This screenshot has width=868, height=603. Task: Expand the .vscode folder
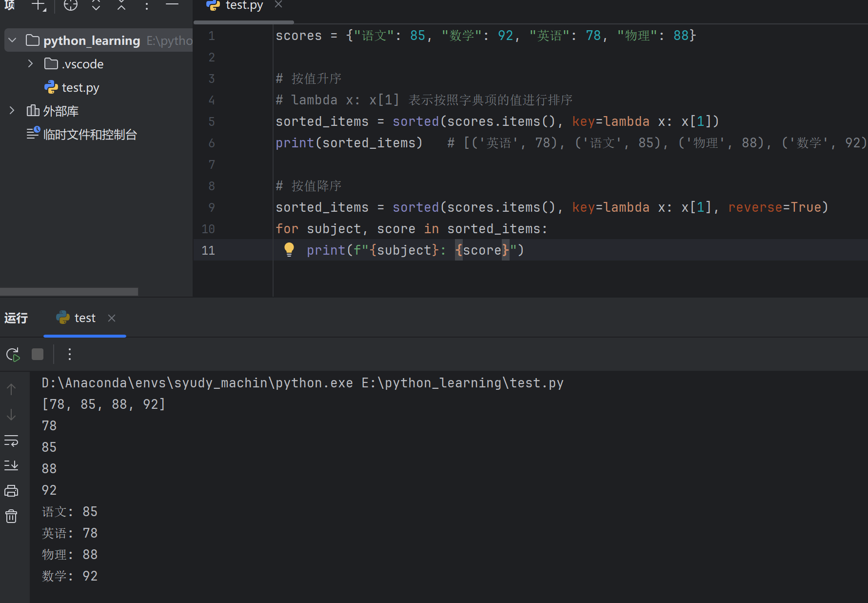click(x=30, y=64)
